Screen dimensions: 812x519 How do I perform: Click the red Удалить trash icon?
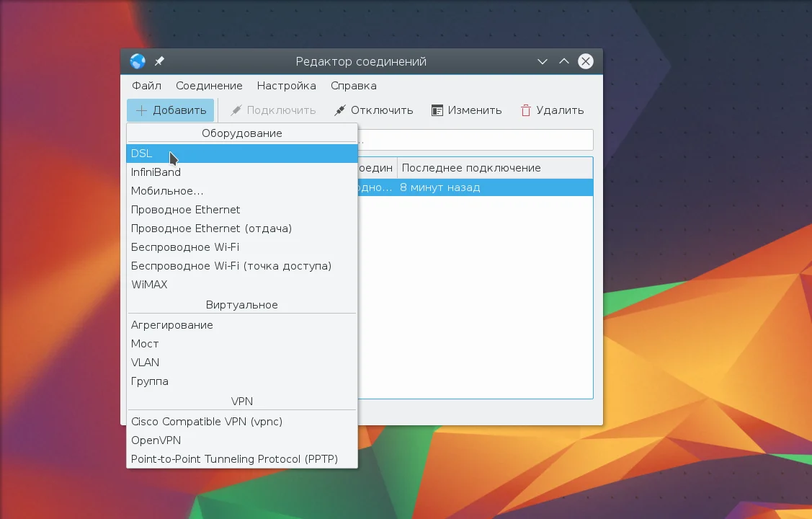[x=526, y=110]
